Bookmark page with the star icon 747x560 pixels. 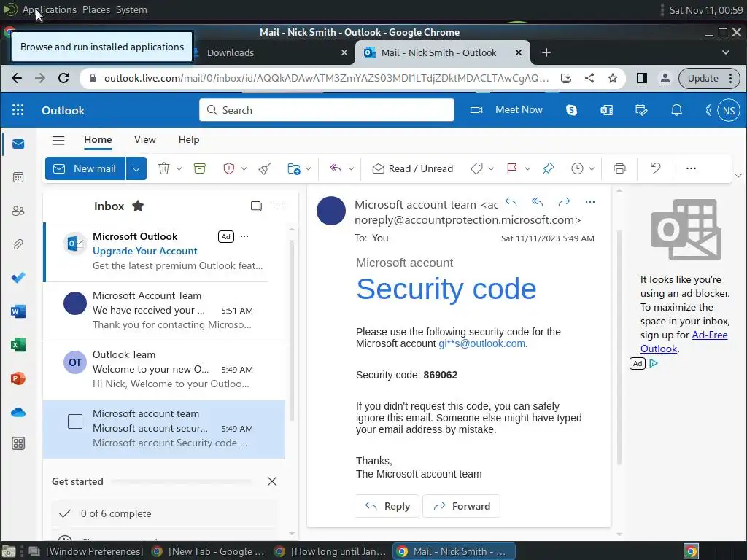[613, 78]
